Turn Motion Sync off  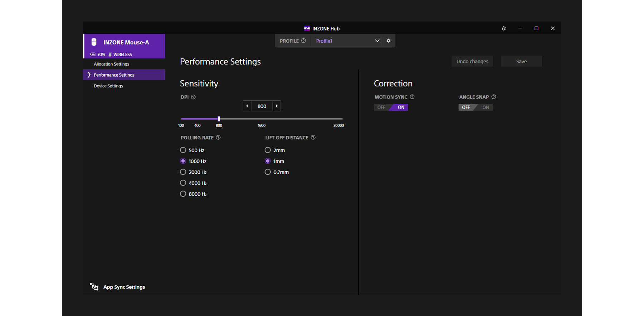[381, 107]
